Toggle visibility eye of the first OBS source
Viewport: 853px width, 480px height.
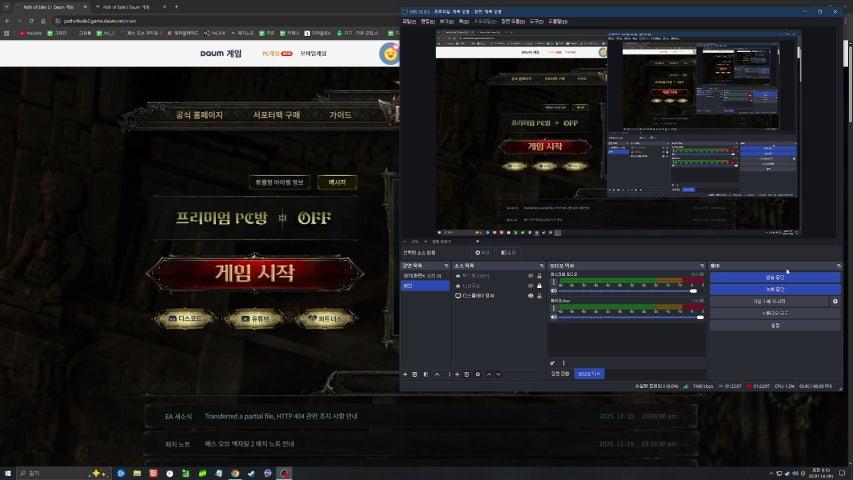tap(531, 275)
